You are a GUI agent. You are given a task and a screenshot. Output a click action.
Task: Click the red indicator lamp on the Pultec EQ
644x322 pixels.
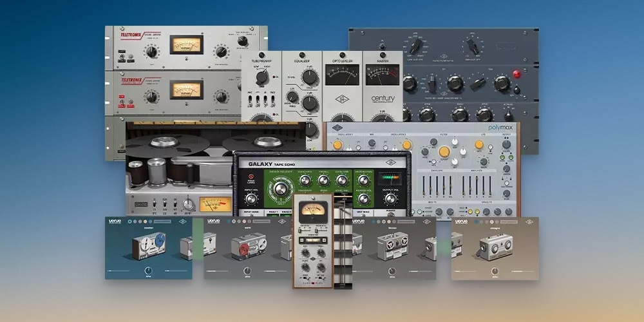coord(516,74)
